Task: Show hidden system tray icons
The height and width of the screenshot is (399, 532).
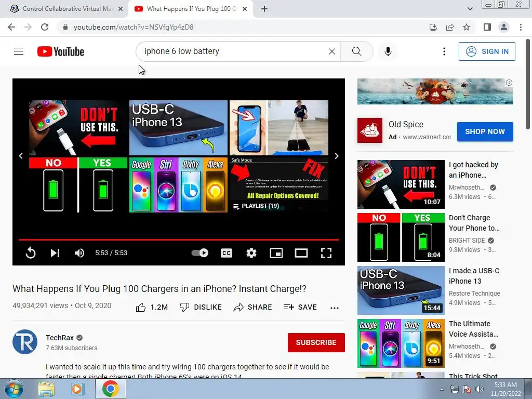Action: [x=442, y=389]
